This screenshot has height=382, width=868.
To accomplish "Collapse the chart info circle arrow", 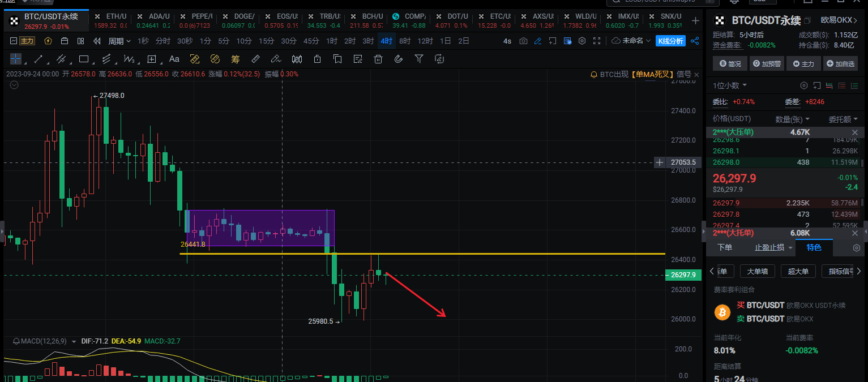I will [14, 85].
